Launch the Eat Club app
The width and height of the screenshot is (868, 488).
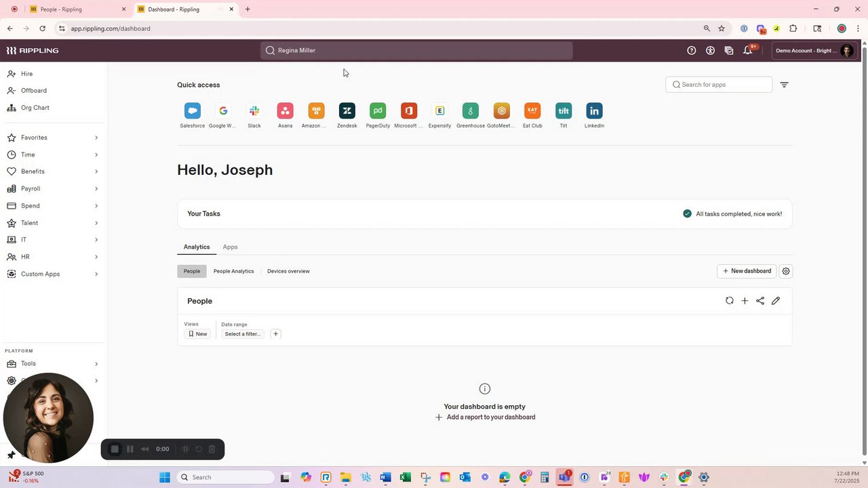[532, 110]
